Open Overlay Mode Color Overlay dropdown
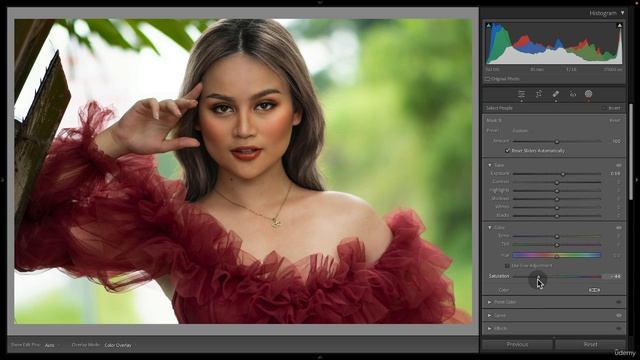The image size is (640, 360). click(119, 345)
